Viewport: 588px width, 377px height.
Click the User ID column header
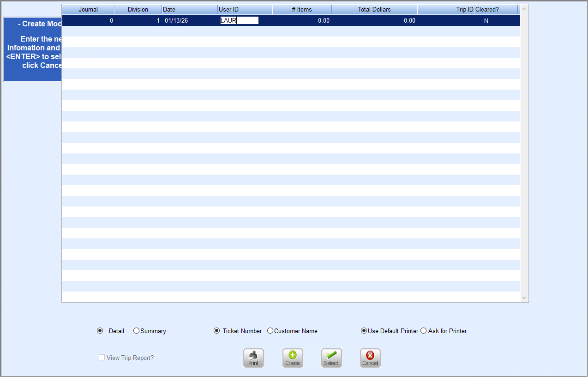(x=245, y=9)
